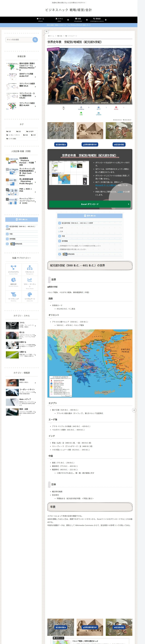
Task: Click the リベラルアーツ folder breadcrumb
Action: pyautogui.click(x=71, y=36)
